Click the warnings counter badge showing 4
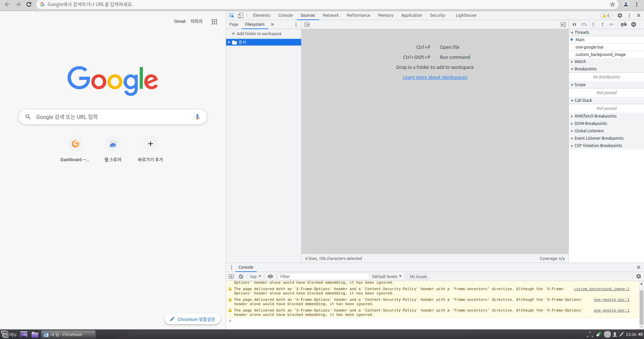This screenshot has width=644, height=339. click(606, 15)
